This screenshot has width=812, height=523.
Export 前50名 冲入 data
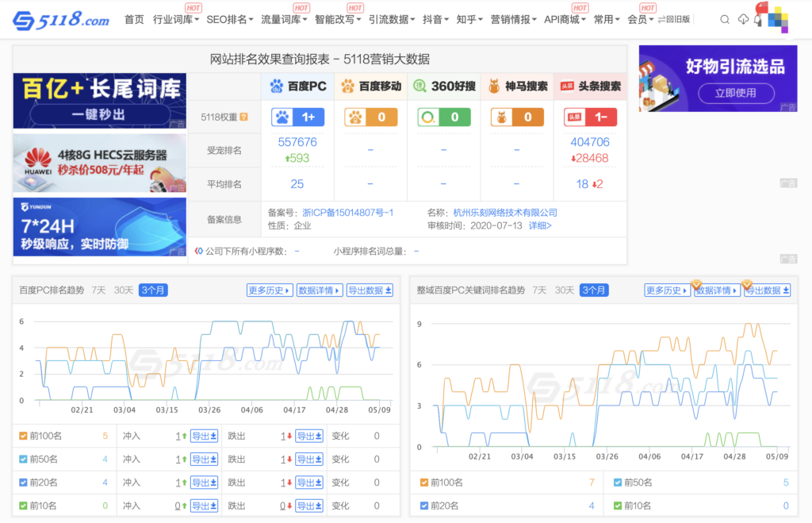[x=204, y=460]
